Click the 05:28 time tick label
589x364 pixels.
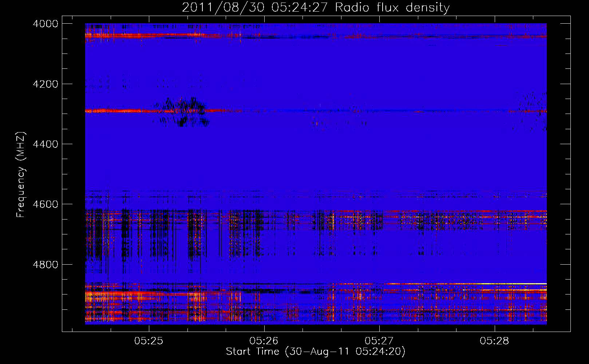tap(494, 341)
